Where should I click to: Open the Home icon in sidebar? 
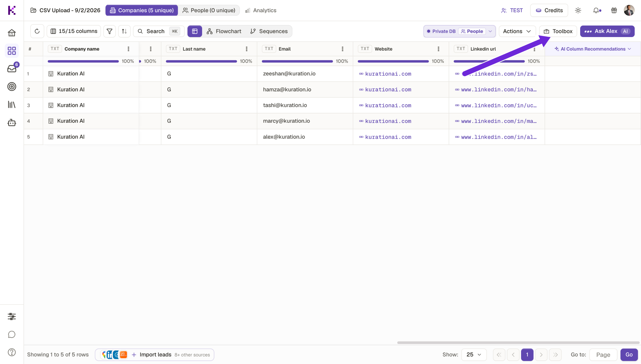[x=12, y=33]
